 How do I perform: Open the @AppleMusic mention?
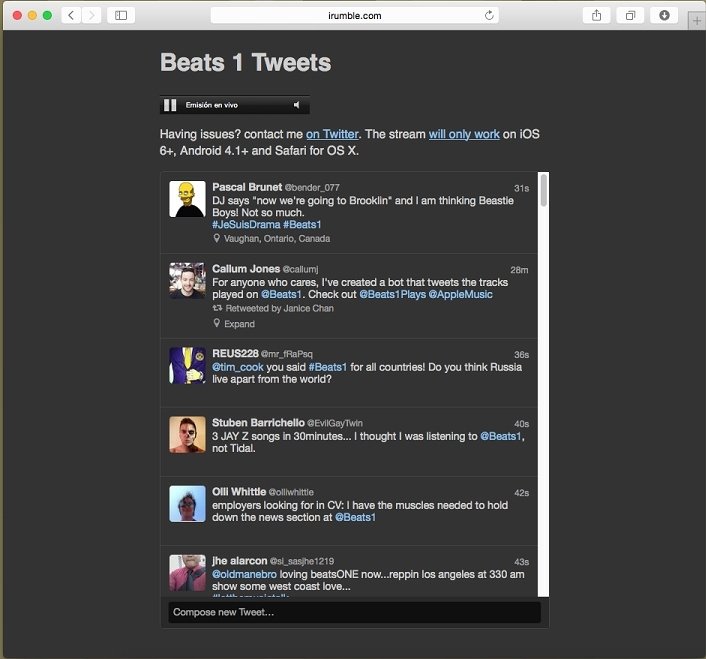[461, 294]
